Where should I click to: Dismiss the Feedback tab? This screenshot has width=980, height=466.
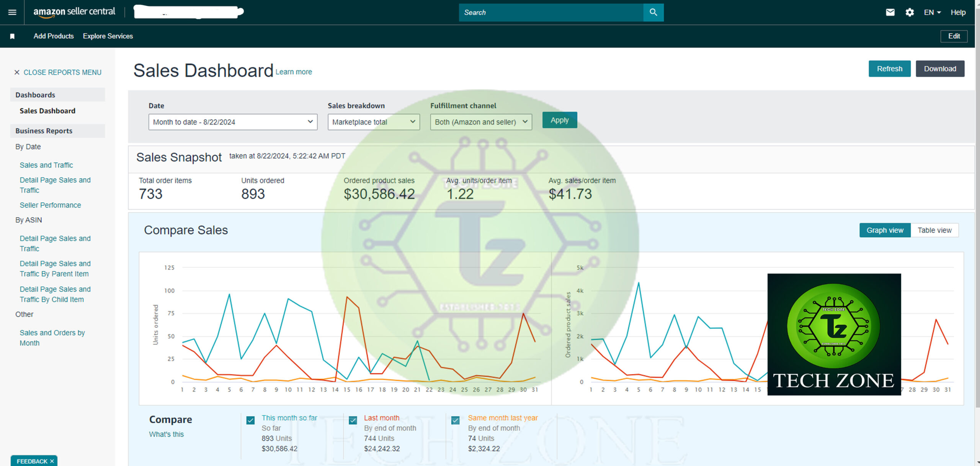[x=52, y=461]
